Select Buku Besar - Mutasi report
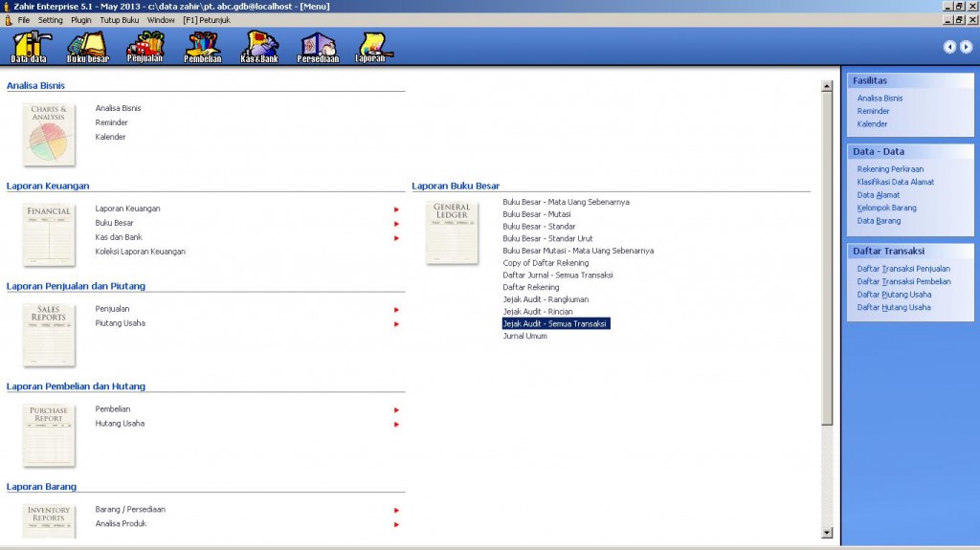 537,214
